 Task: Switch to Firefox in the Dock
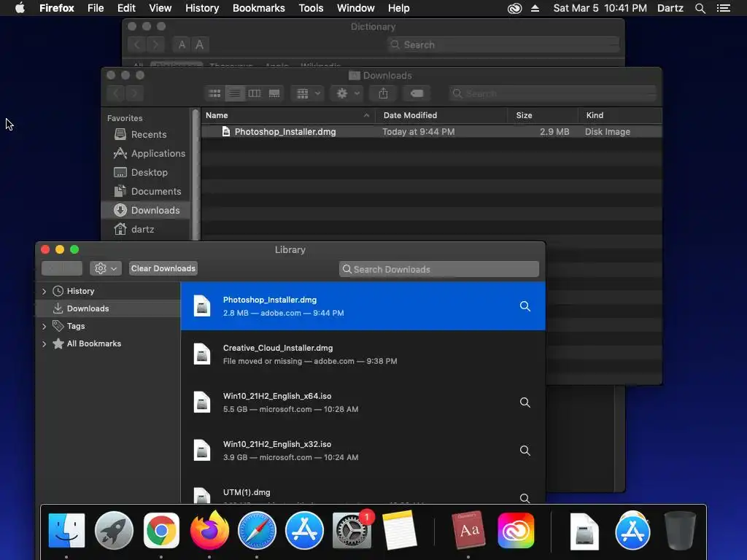[209, 529]
